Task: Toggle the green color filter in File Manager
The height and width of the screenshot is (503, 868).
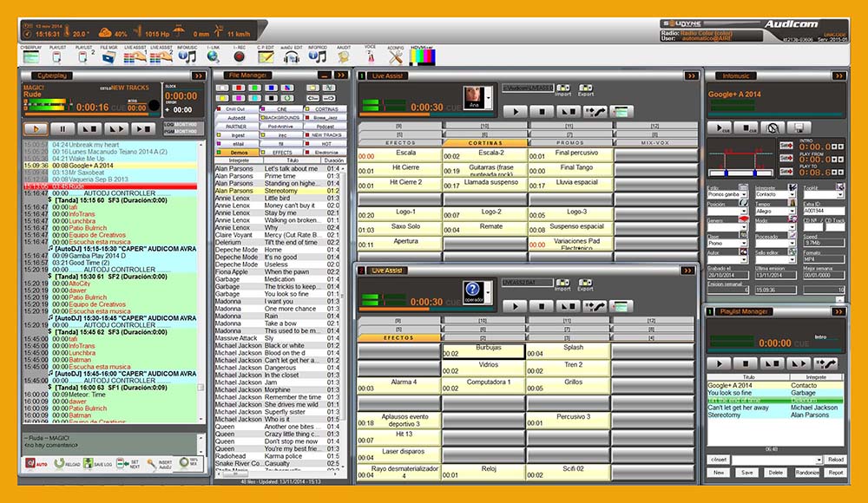Action: pyautogui.click(x=254, y=88)
